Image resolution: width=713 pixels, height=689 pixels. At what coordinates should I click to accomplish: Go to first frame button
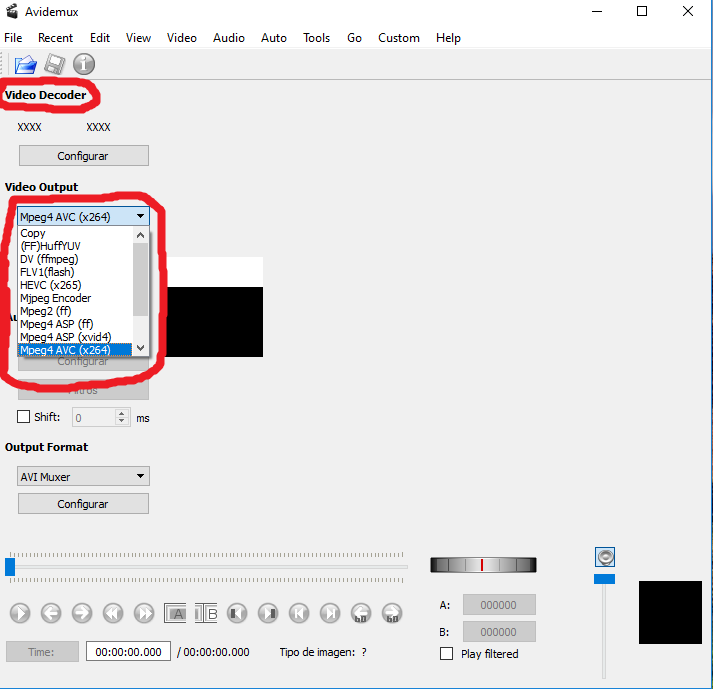pos(299,613)
